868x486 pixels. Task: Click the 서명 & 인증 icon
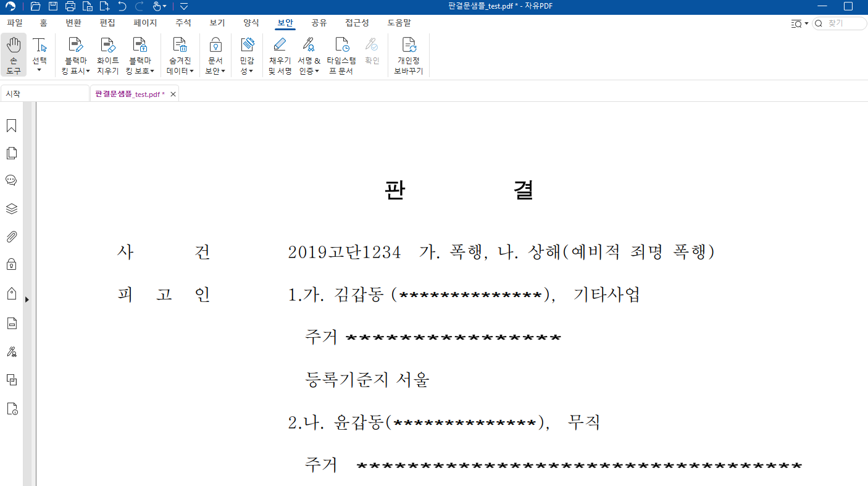(309, 45)
